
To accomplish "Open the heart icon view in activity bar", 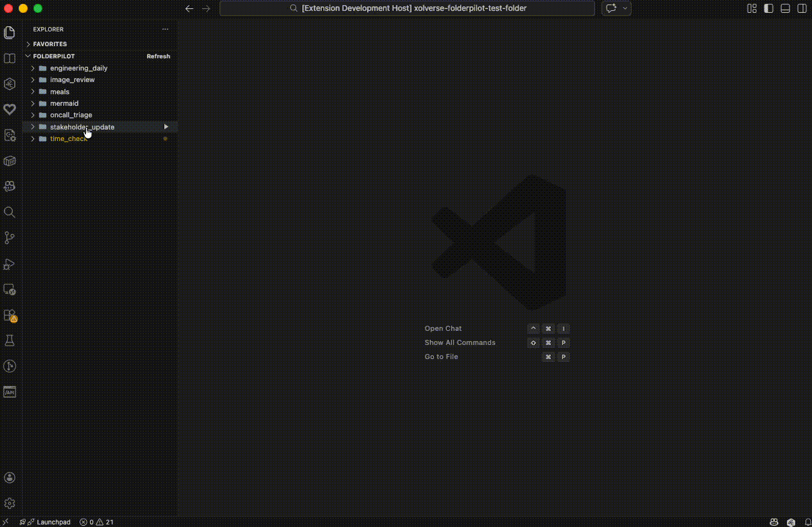I will click(x=10, y=110).
